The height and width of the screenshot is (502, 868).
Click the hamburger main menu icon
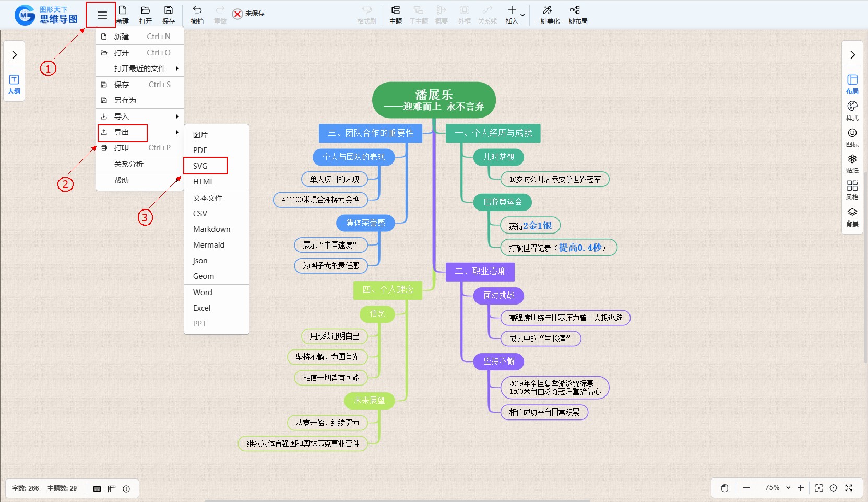click(102, 15)
